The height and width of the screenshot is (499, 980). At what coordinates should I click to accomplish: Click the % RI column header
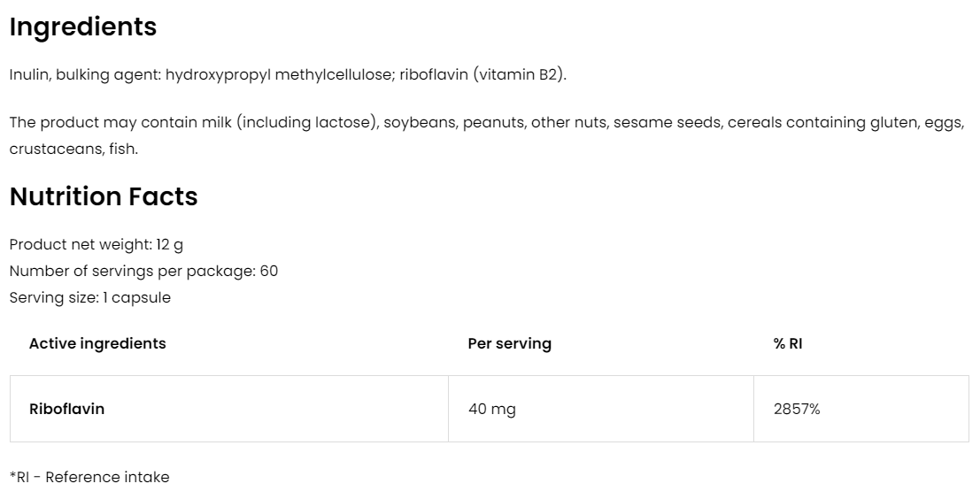(x=787, y=343)
